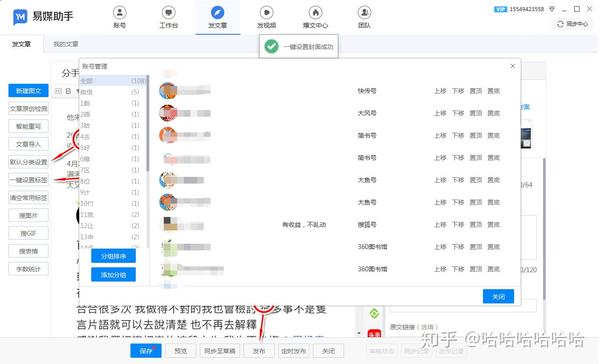Click the 有收益，不乱动 remark text
Image resolution: width=600 pixels, height=364 pixels.
(304, 225)
